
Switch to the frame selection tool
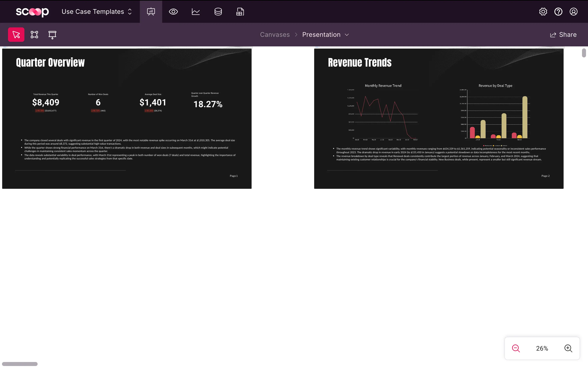[x=34, y=35]
